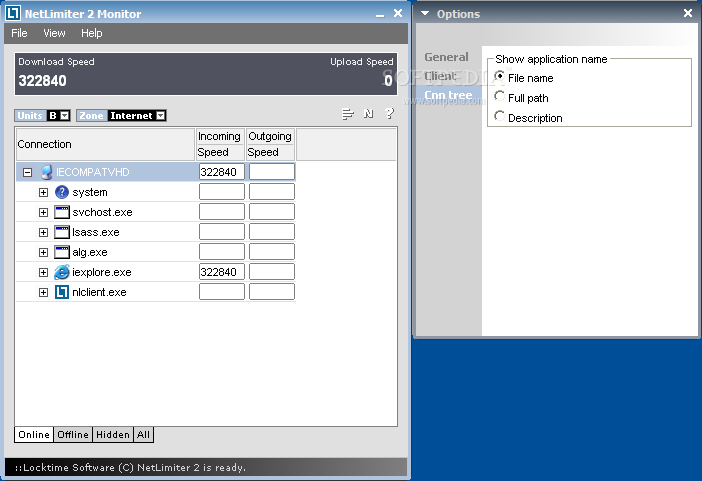Open the Cnn tree options section
The height and width of the screenshot is (481, 702).
tap(448, 95)
